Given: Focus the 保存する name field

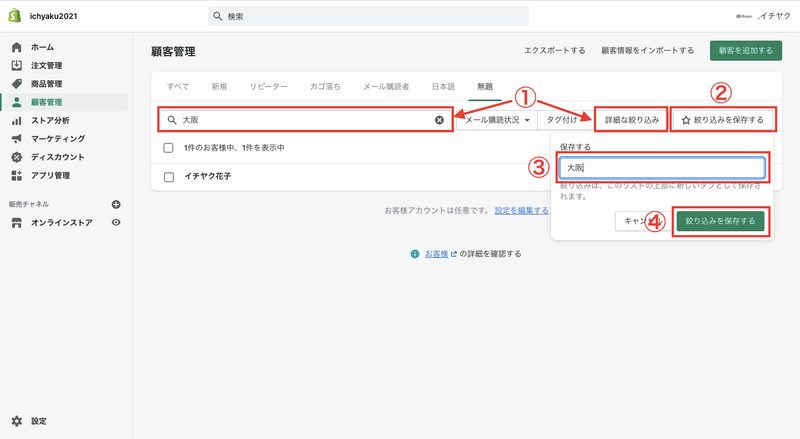Looking at the screenshot, I should point(662,167).
